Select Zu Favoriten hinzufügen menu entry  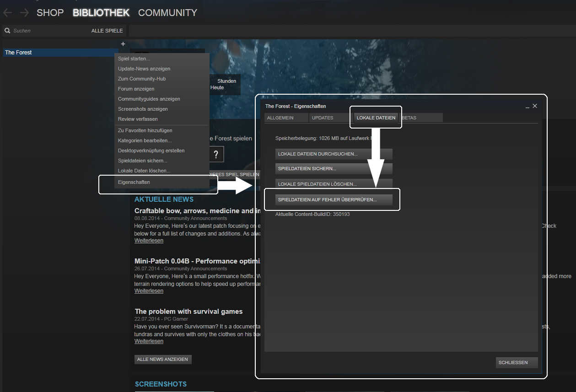[x=145, y=130]
